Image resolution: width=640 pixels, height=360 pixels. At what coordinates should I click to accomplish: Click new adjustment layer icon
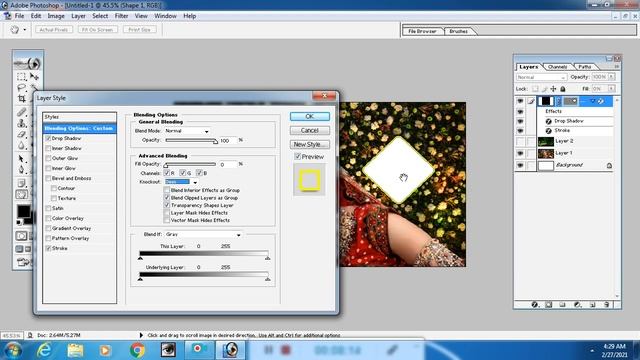(577, 304)
